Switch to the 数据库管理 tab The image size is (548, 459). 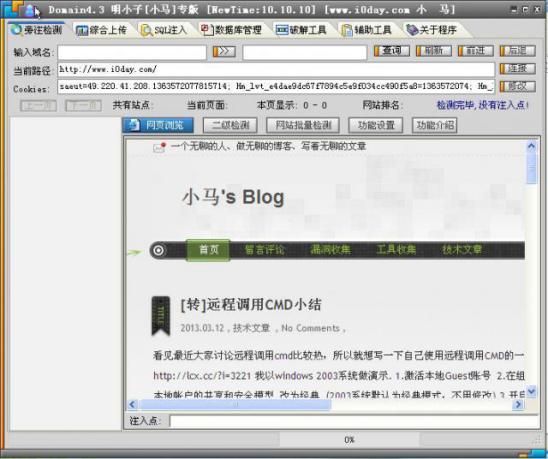point(231,30)
